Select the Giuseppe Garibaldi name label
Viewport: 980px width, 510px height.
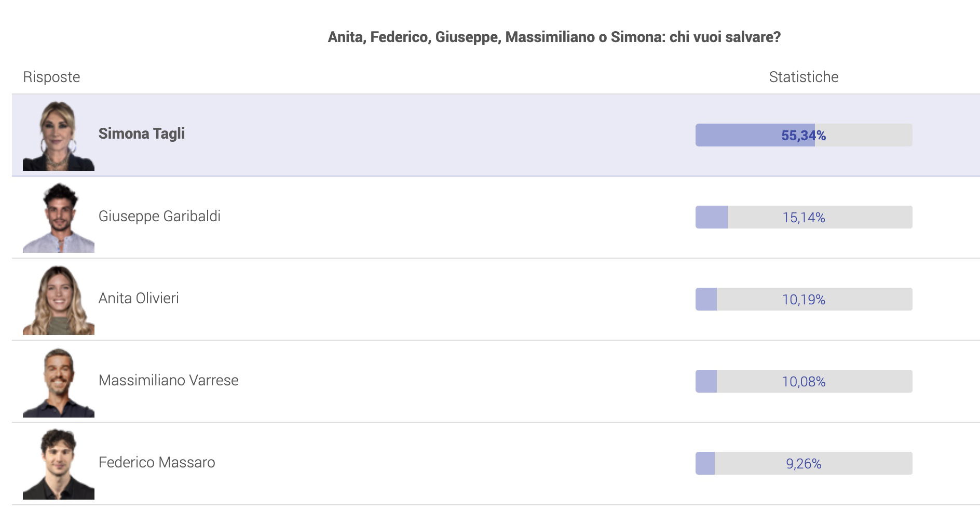point(159,216)
